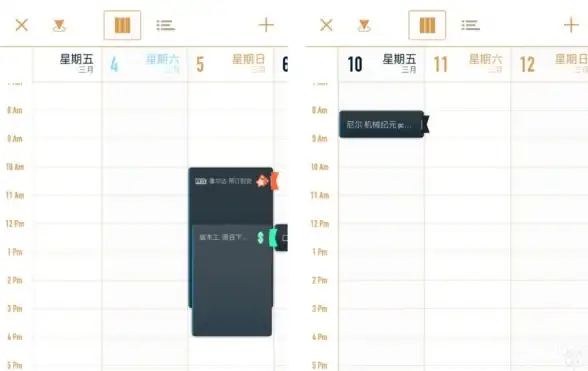The width and height of the screenshot is (588, 371).
Task: Open the day 5 星期日 header
Action: (x=231, y=64)
